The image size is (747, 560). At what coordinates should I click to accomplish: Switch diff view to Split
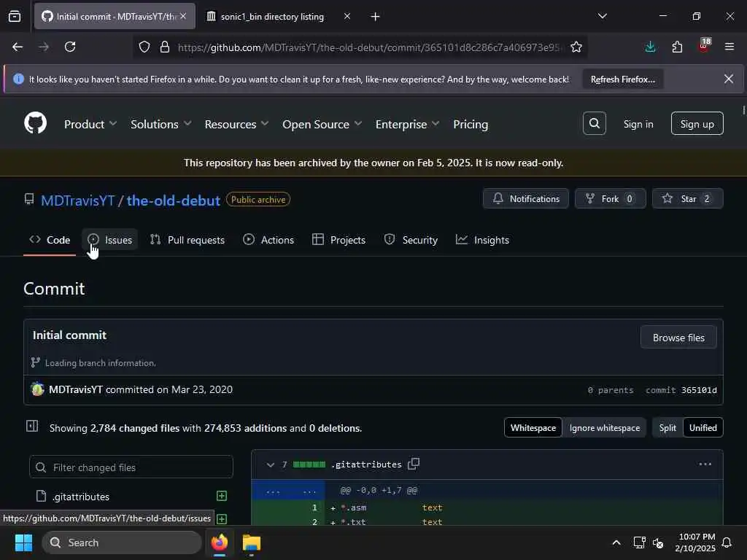(667, 427)
